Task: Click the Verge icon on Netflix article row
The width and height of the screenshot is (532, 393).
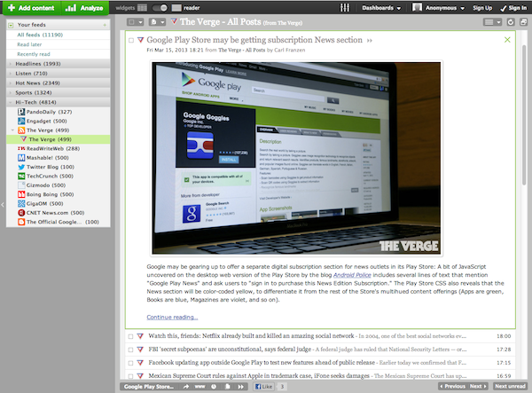Action: (x=140, y=336)
